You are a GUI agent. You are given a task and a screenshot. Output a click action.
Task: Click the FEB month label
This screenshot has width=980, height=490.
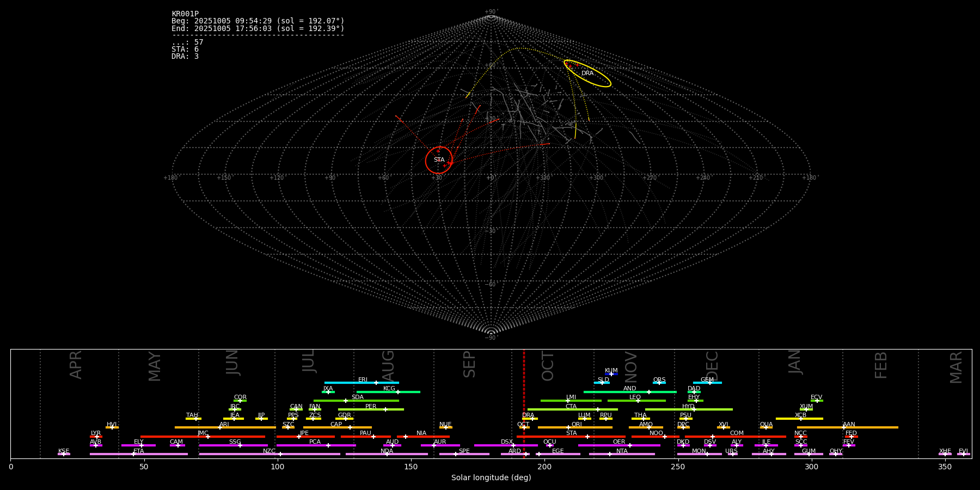pos(881,365)
